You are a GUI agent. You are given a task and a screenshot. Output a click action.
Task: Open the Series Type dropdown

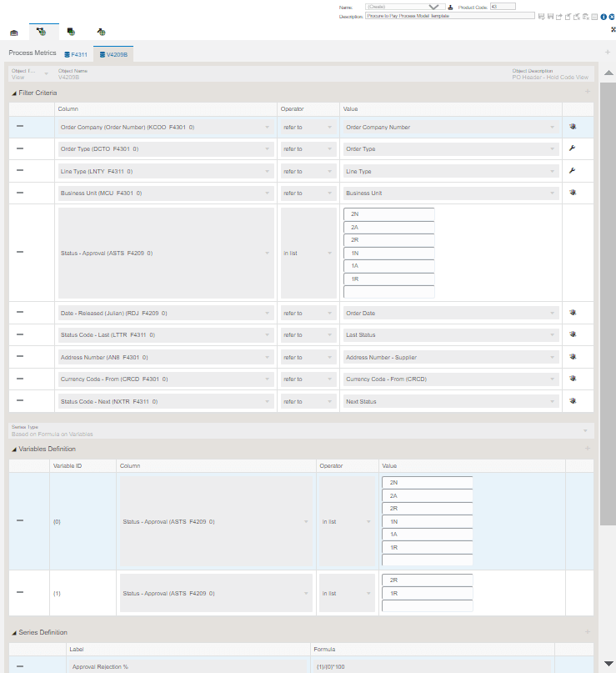tap(301, 430)
